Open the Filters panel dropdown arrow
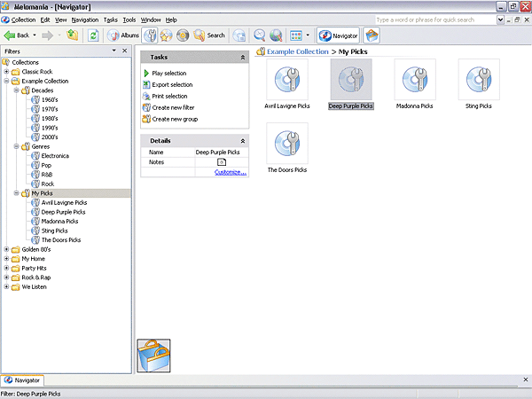532x399 pixels. pos(114,51)
